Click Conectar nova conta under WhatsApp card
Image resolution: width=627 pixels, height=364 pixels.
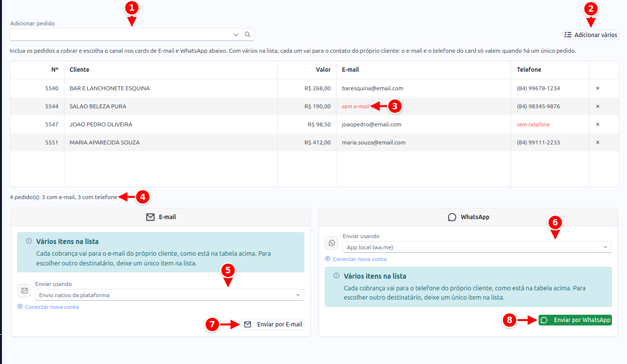click(356, 259)
